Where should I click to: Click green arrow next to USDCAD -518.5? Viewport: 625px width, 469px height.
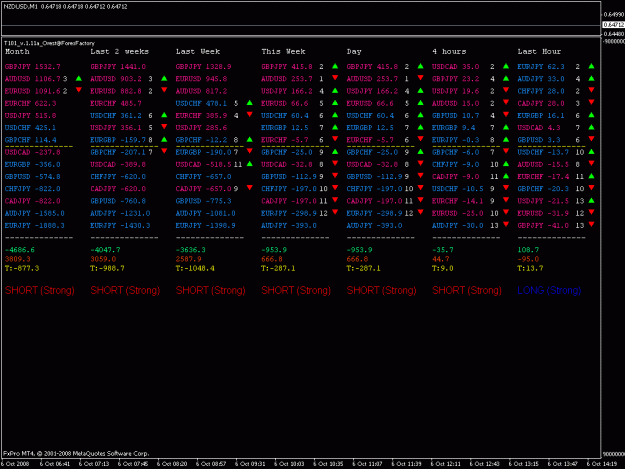(x=250, y=164)
